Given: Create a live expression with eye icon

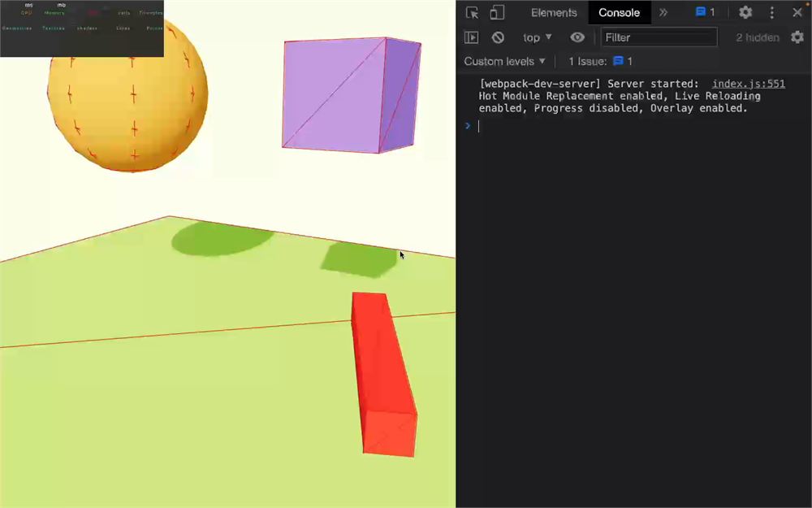Looking at the screenshot, I should [x=577, y=37].
